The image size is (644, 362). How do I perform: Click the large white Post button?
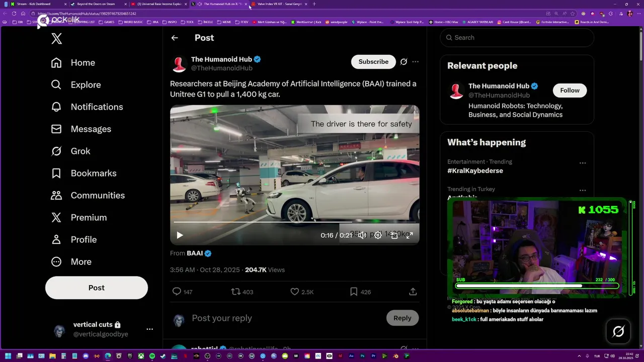[97, 288]
